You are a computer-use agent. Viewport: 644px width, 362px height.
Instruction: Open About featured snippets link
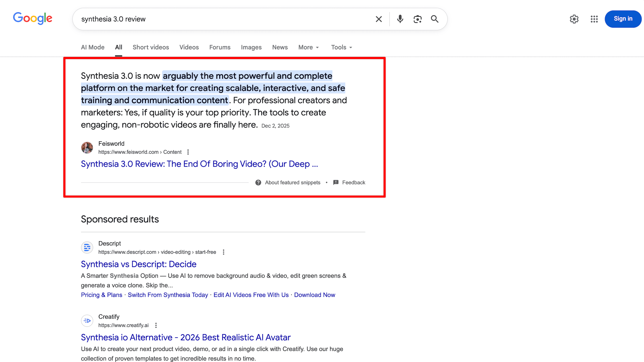(292, 183)
